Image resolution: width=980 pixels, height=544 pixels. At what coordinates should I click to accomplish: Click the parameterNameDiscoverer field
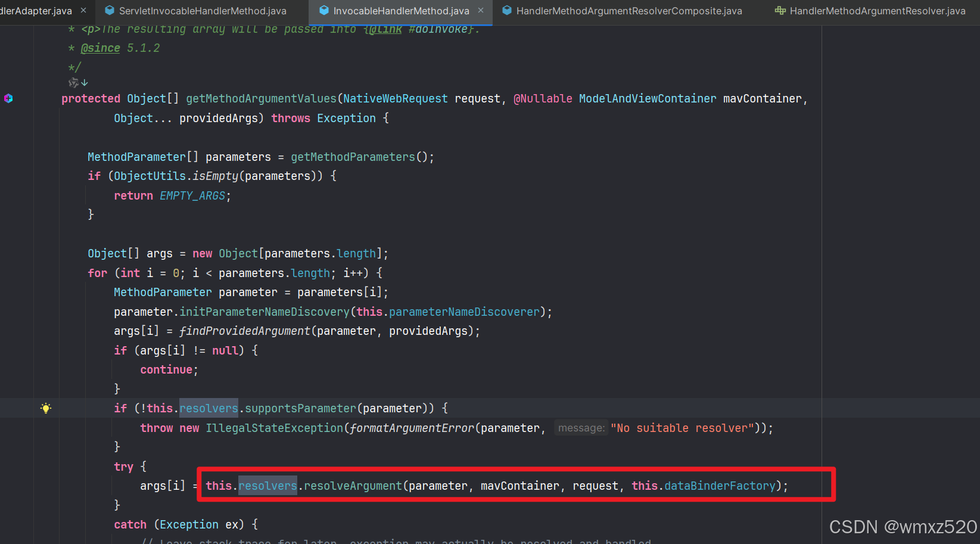pos(464,312)
